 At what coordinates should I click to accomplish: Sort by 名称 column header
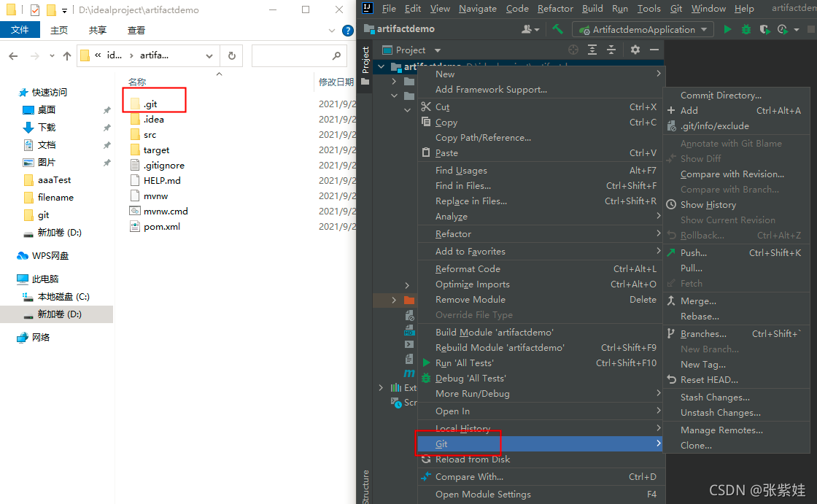click(x=137, y=82)
